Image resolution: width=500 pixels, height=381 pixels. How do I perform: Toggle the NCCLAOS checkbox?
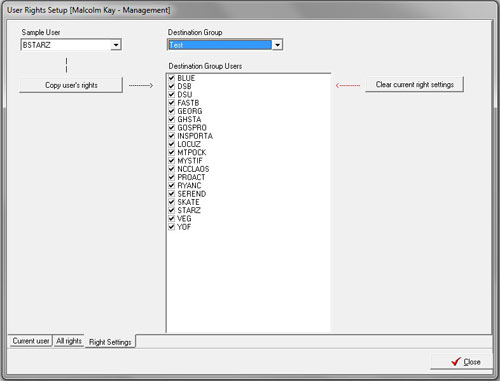(x=172, y=169)
